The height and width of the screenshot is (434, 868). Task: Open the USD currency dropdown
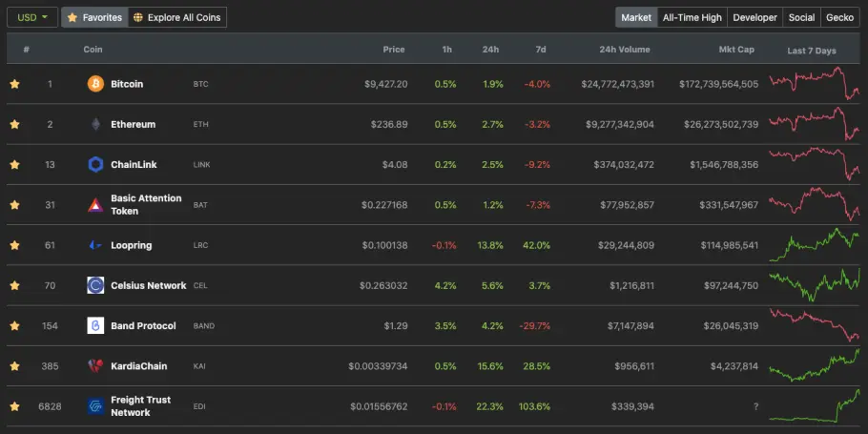coord(32,17)
